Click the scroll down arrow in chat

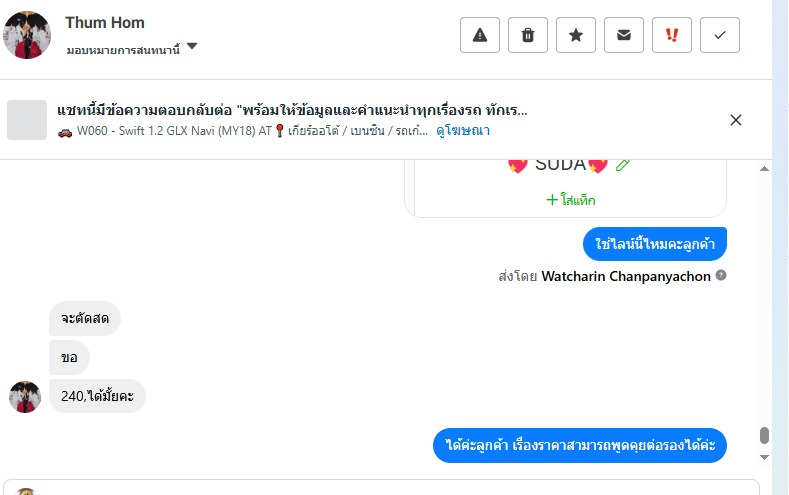(x=764, y=456)
